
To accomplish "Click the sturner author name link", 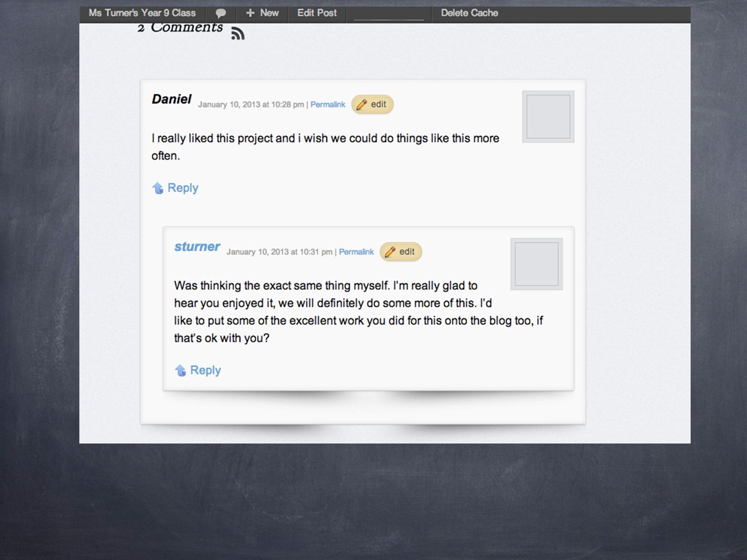I will tap(197, 247).
